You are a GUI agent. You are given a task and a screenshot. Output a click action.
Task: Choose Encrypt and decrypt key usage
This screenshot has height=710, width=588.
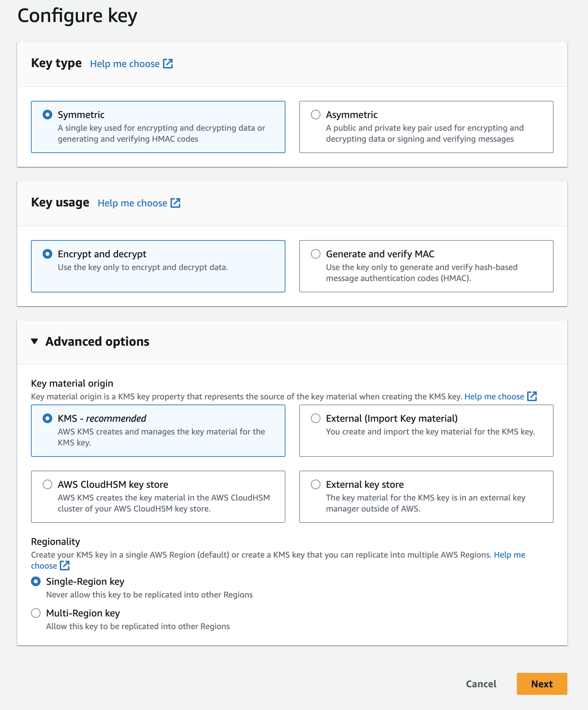click(47, 254)
